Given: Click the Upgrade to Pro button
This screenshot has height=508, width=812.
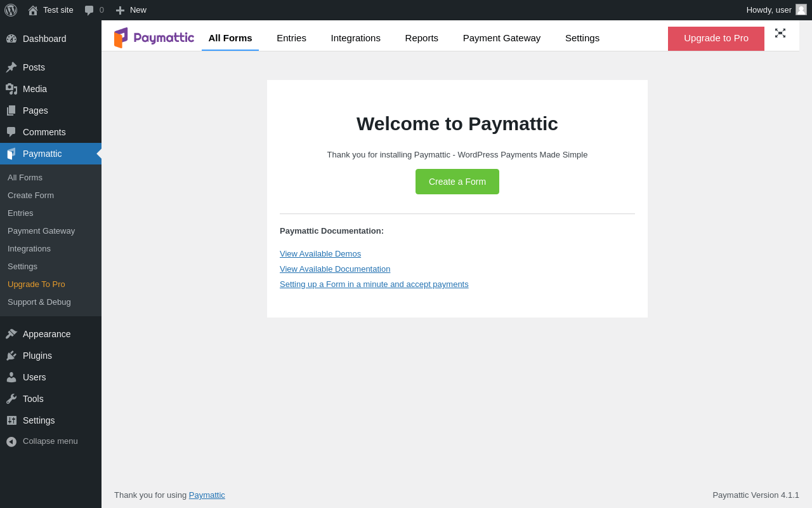Looking at the screenshot, I should (x=716, y=38).
